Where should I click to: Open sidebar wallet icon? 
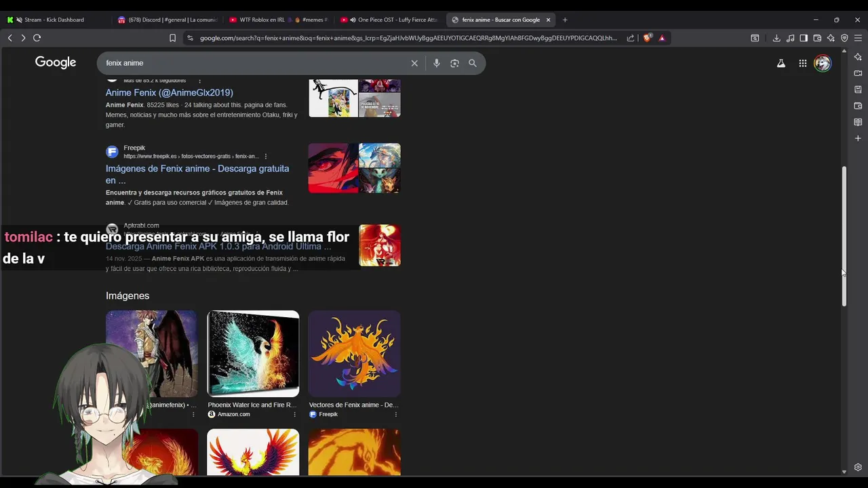coord(858,106)
